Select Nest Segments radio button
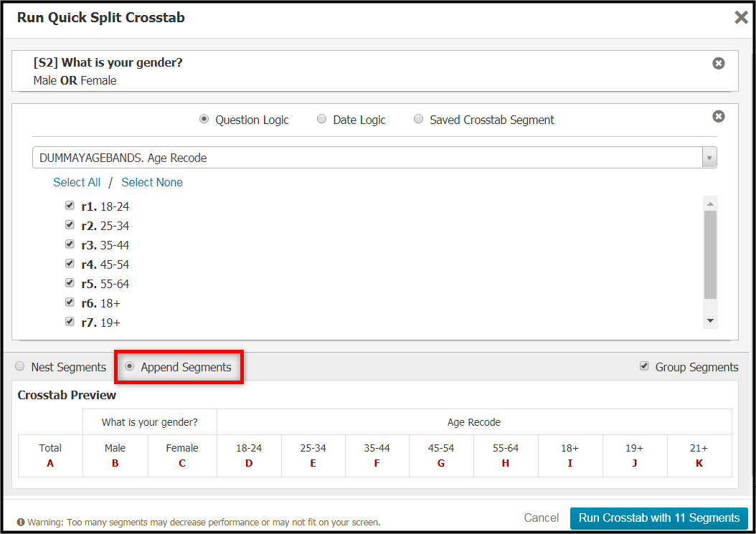 pos(20,366)
